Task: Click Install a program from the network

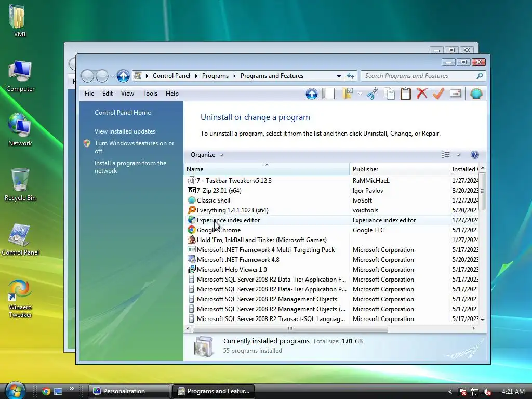Action: point(130,167)
